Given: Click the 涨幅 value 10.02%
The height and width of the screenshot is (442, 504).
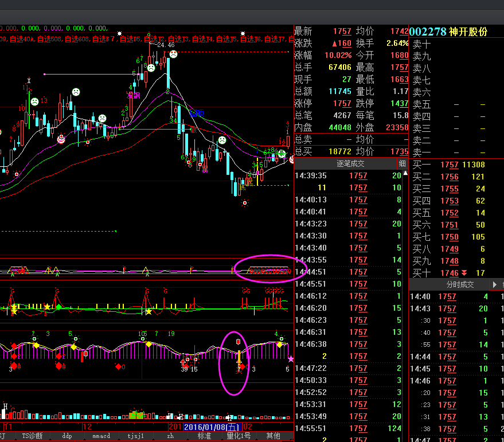Looking at the screenshot, I should coord(338,55).
